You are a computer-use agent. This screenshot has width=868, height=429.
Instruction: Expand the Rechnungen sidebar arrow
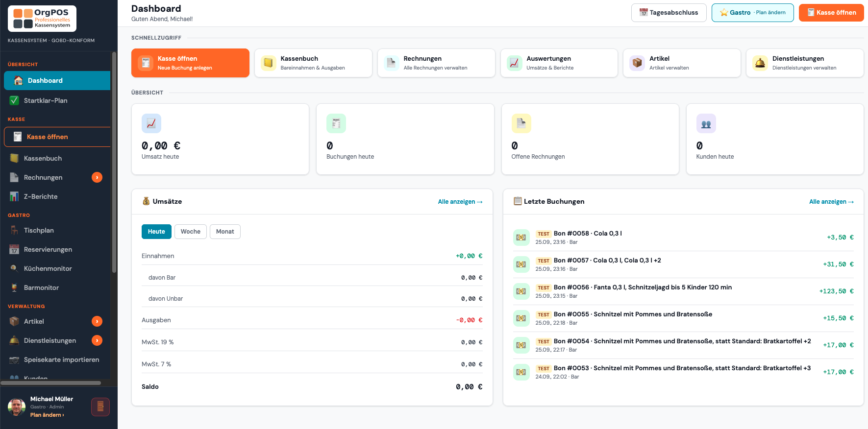[97, 177]
